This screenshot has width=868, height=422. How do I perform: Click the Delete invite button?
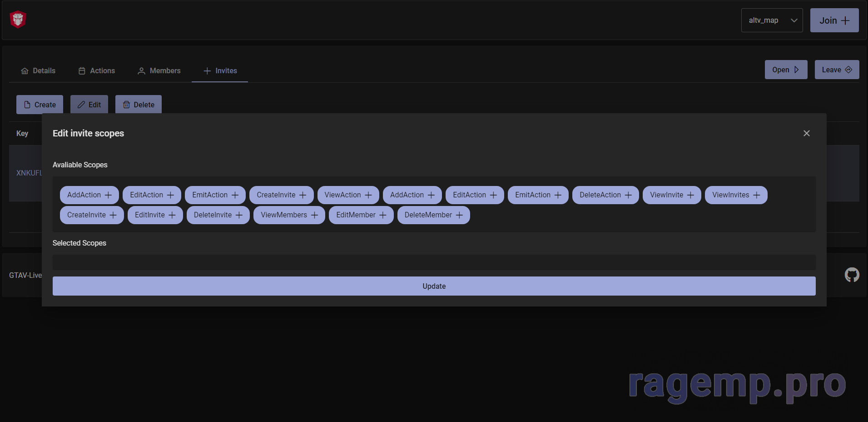(x=139, y=105)
